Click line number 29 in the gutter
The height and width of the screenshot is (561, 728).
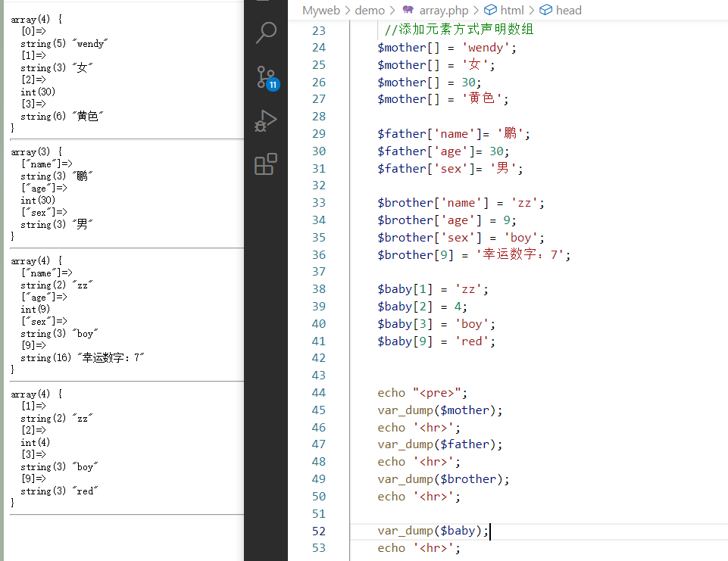[318, 134]
